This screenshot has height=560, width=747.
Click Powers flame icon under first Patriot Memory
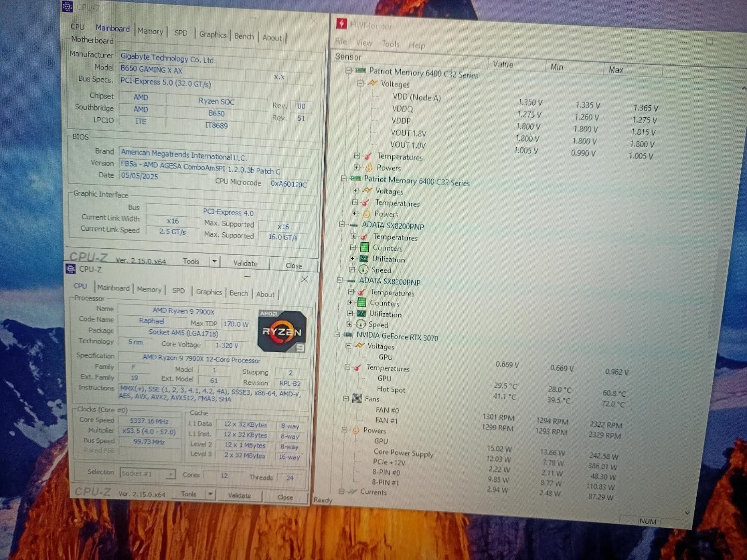[368, 167]
